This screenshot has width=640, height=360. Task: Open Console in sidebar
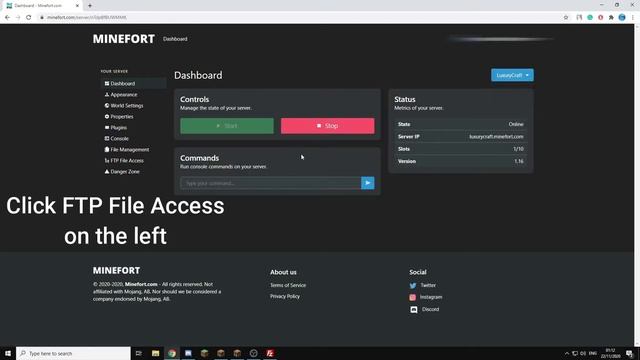(116, 139)
